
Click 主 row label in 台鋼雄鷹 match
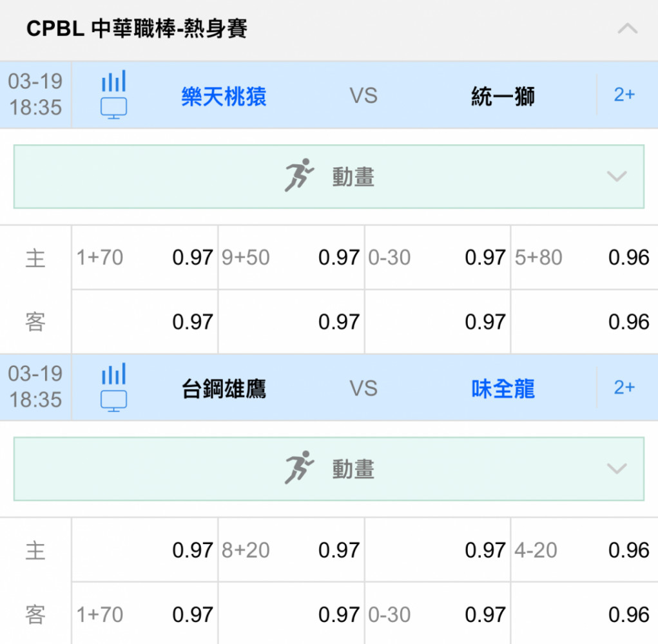(x=35, y=551)
